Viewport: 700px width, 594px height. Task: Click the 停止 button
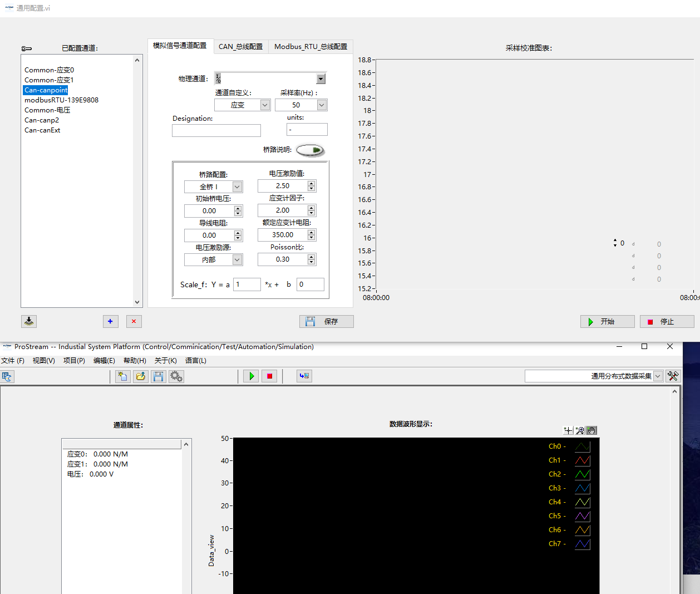667,322
